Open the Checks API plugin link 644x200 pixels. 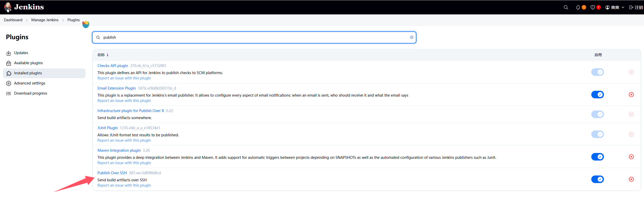[113, 66]
